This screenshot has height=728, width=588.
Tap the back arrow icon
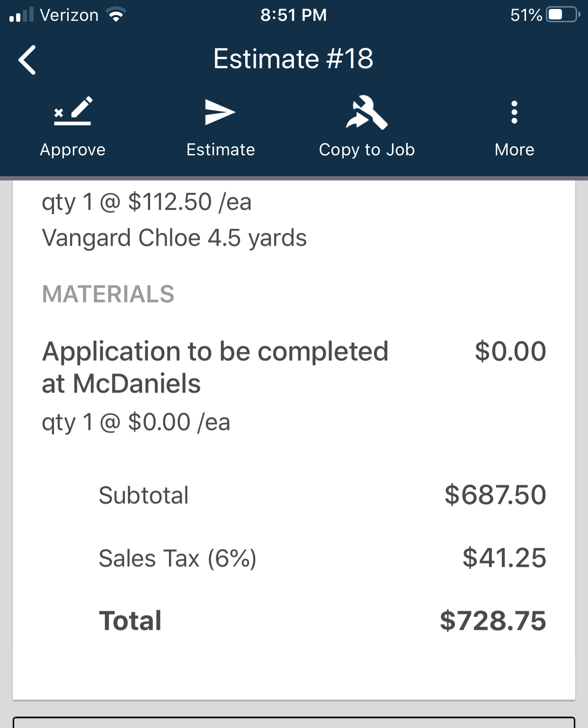tap(27, 60)
